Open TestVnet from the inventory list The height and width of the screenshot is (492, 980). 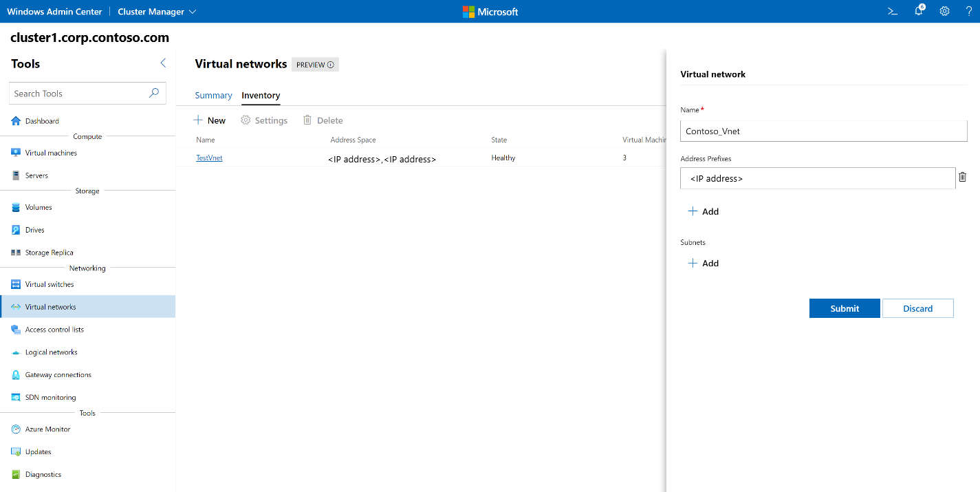tap(209, 158)
